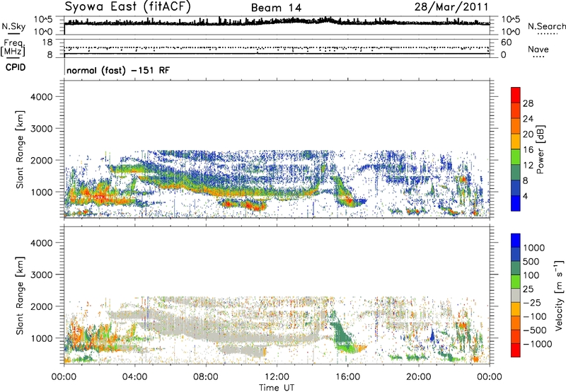Click the "N.Search" legend label
Image resolution: width=566 pixels, height=392 pixels.
click(546, 26)
